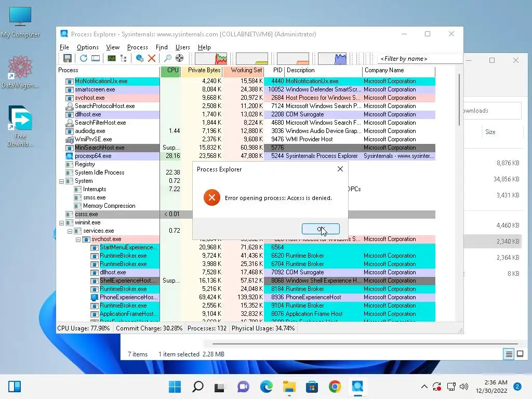Select the MiniSearchHost.exe row
Viewport: 532px width, 399px height.
click(247, 148)
